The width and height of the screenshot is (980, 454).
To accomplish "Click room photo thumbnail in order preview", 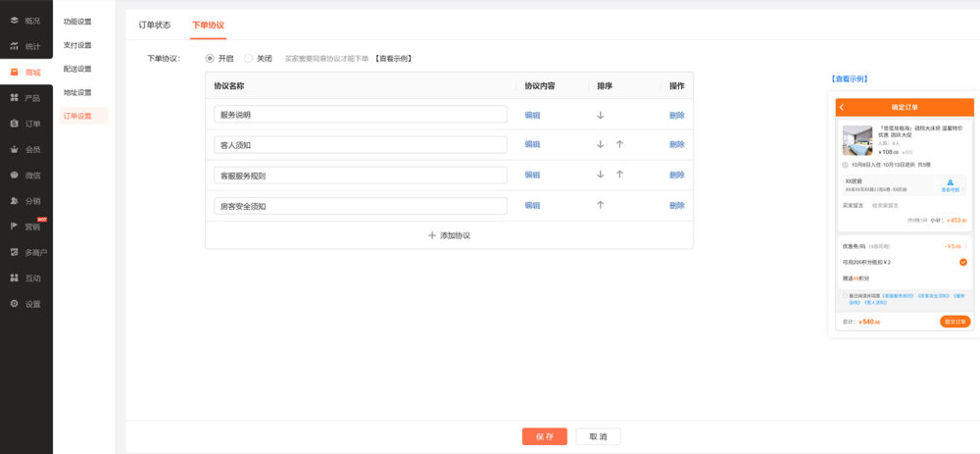I will 857,140.
